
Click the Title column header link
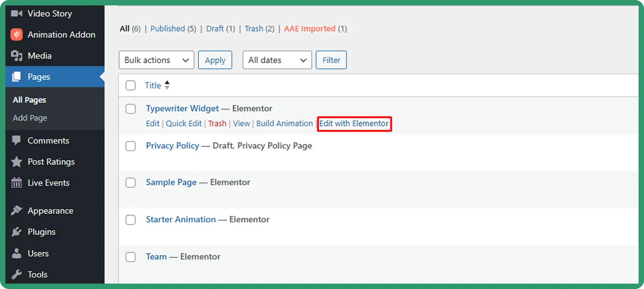[153, 86]
